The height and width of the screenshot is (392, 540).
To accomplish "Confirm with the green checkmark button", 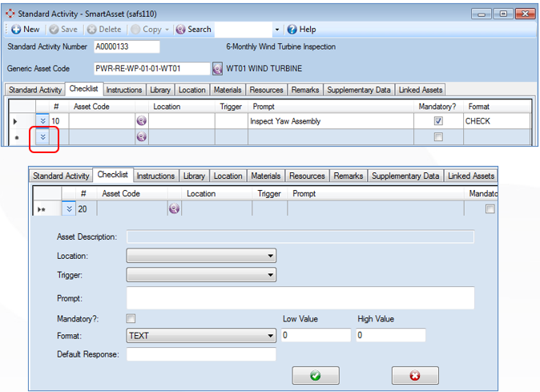I will (316, 375).
